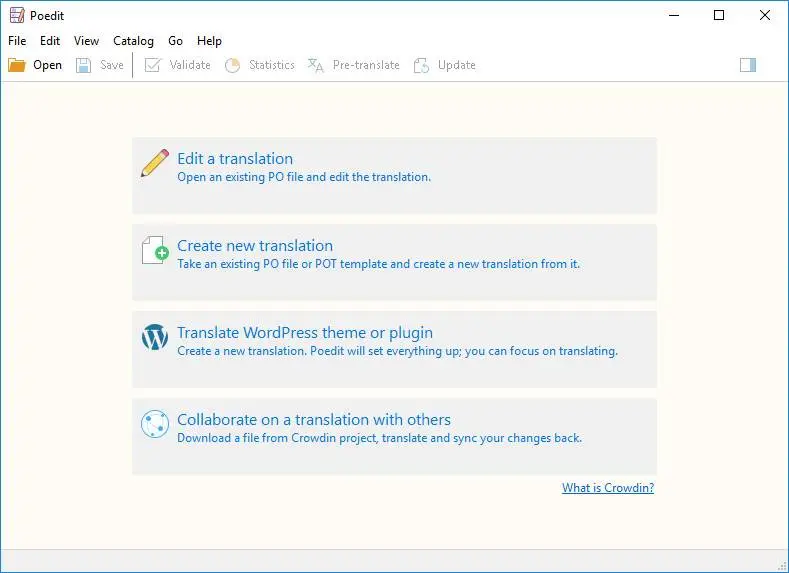The height and width of the screenshot is (573, 789).
Task: Click the new document plus icon
Action: pyautogui.click(x=155, y=250)
